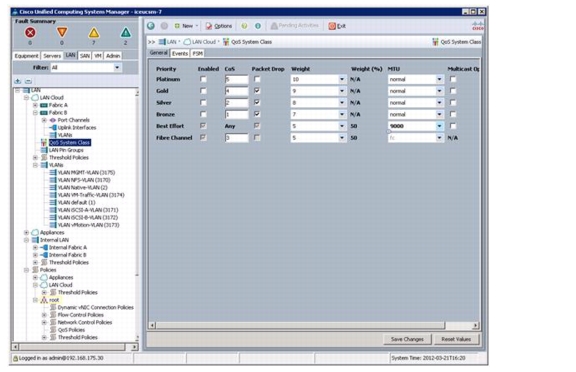Click the green info icon in toolbar
This screenshot has height=372, width=576.
point(258,26)
